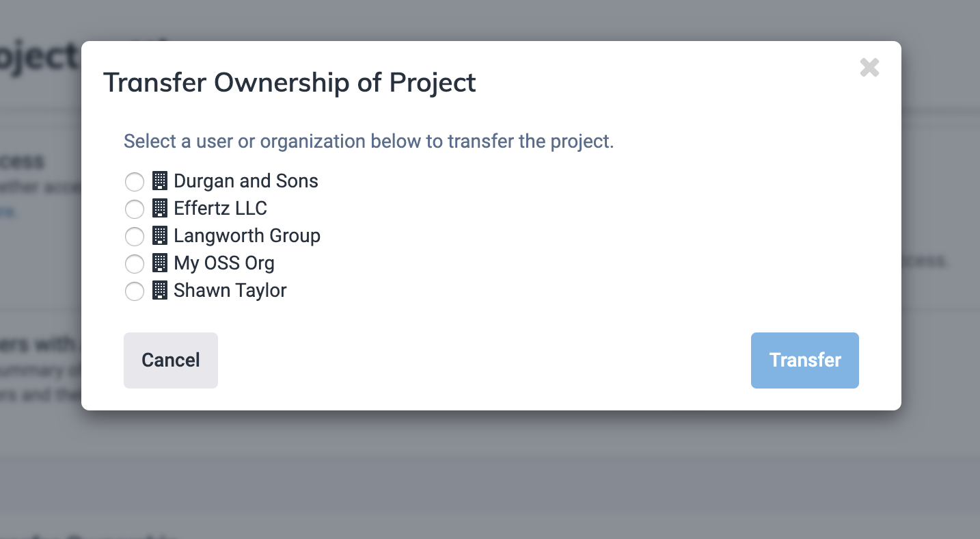Click the Transfer button
The height and width of the screenshot is (539, 980).
[804, 360]
